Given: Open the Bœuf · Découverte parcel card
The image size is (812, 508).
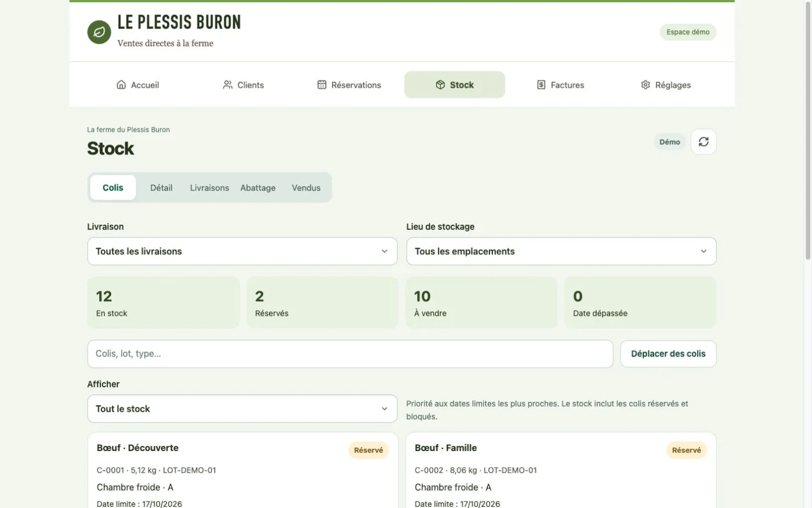Looking at the screenshot, I should tap(242, 470).
